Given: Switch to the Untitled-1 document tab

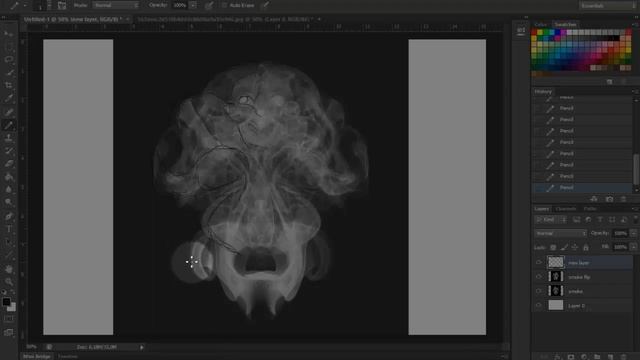Looking at the screenshot, I should 73,19.
